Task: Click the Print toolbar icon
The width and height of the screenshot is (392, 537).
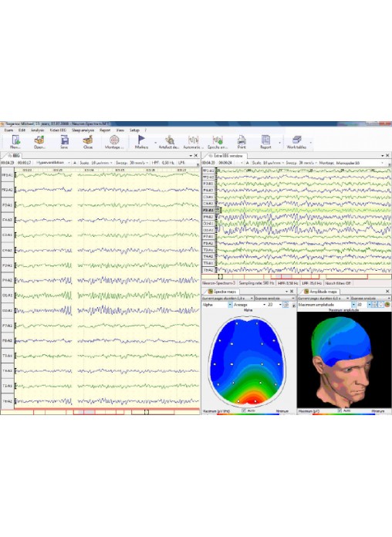Action: (x=242, y=142)
